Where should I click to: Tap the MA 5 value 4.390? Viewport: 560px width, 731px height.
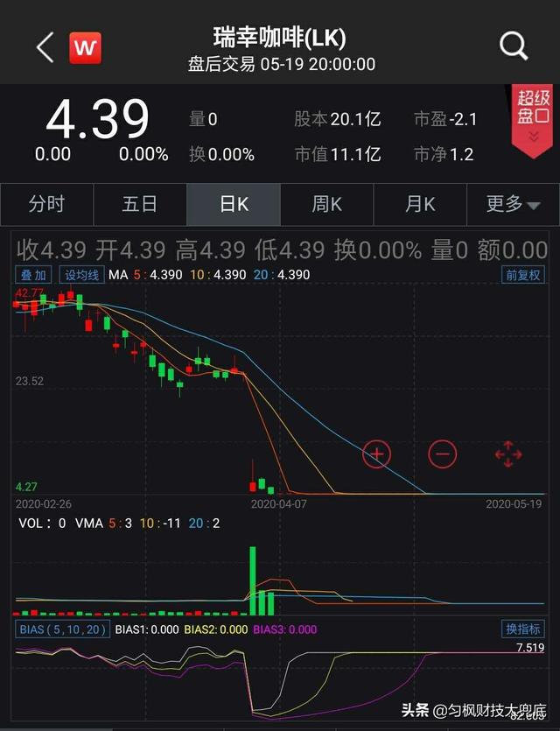pos(165,275)
